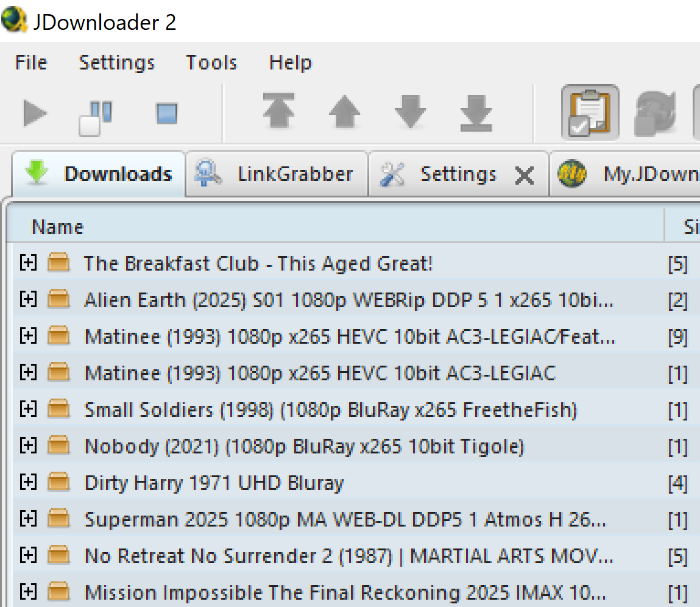
Task: Start all downloads with the play button
Action: click(35, 113)
